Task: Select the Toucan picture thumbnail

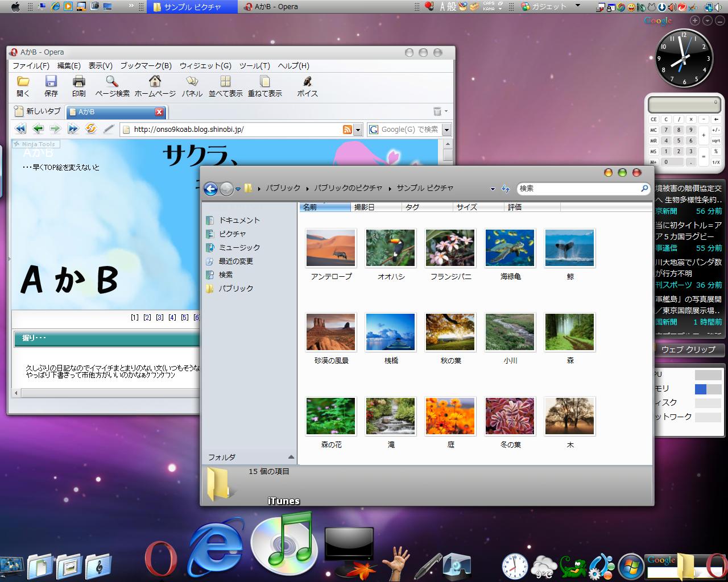Action: tap(390, 248)
